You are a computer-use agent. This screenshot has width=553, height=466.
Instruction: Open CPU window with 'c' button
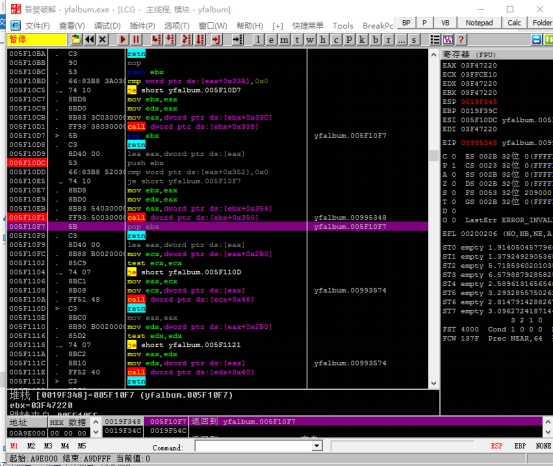tap(336, 40)
